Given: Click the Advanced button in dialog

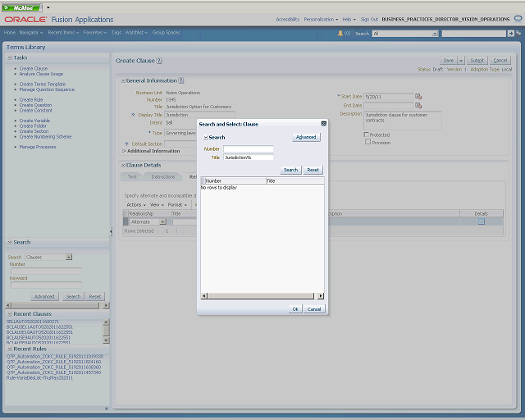Looking at the screenshot, I should pyautogui.click(x=306, y=137).
